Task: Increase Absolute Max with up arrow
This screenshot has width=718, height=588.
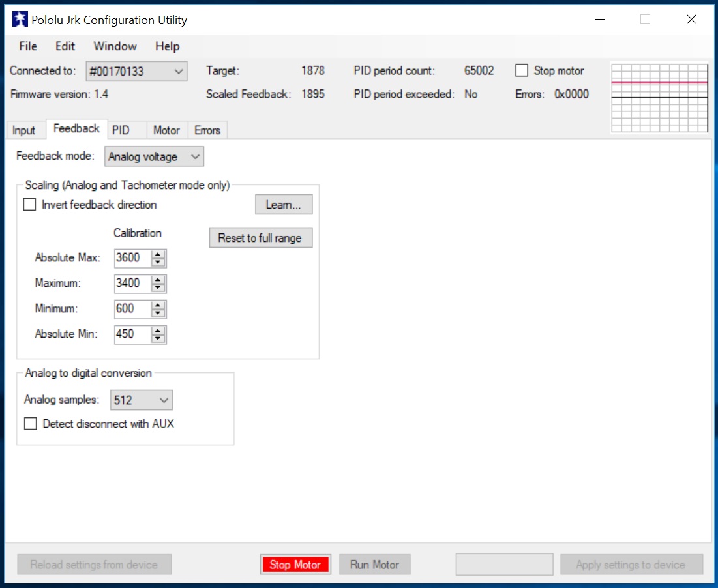Action: click(x=158, y=254)
